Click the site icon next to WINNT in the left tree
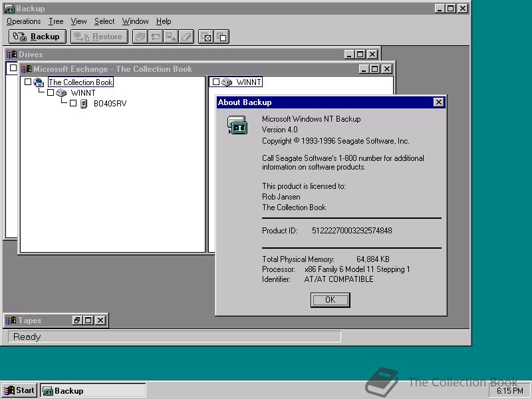 coord(61,92)
